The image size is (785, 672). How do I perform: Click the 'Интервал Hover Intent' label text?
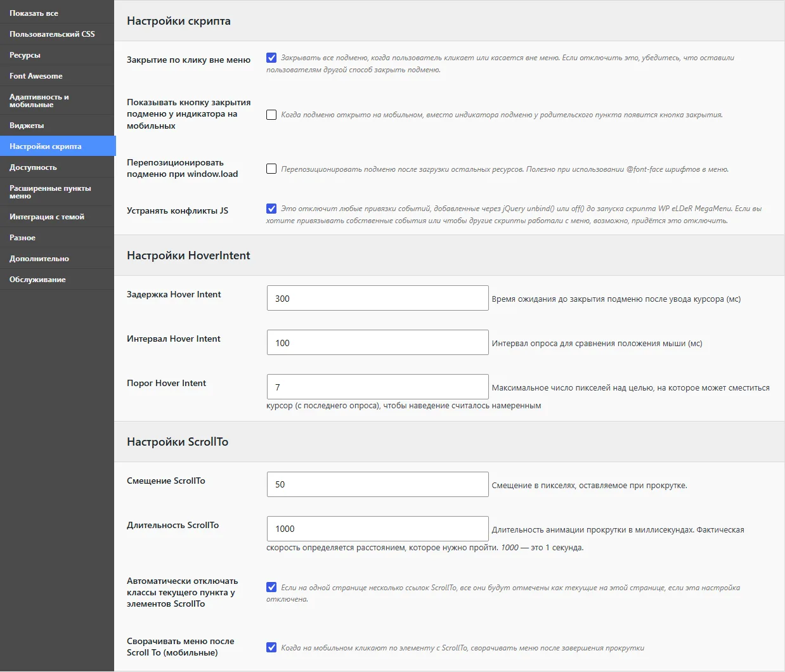tap(174, 339)
